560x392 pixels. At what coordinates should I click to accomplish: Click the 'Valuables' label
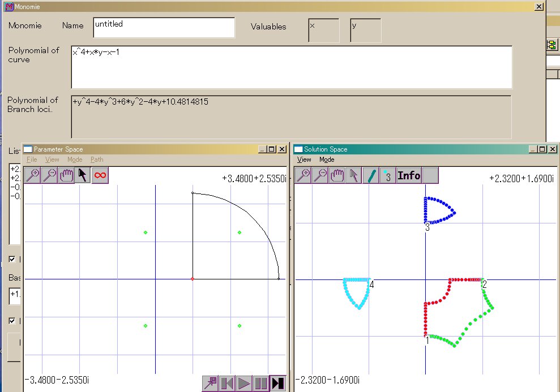click(268, 27)
